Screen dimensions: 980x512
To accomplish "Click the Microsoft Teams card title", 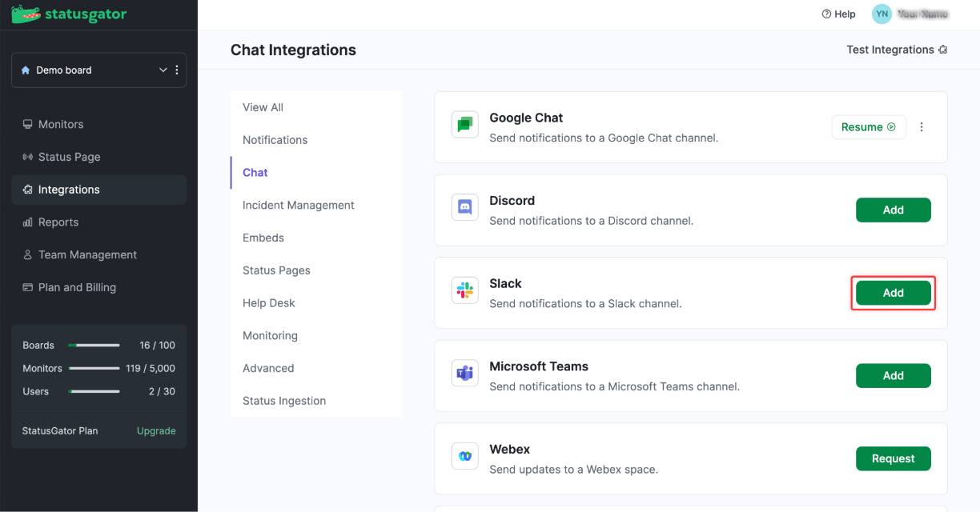I will (539, 366).
